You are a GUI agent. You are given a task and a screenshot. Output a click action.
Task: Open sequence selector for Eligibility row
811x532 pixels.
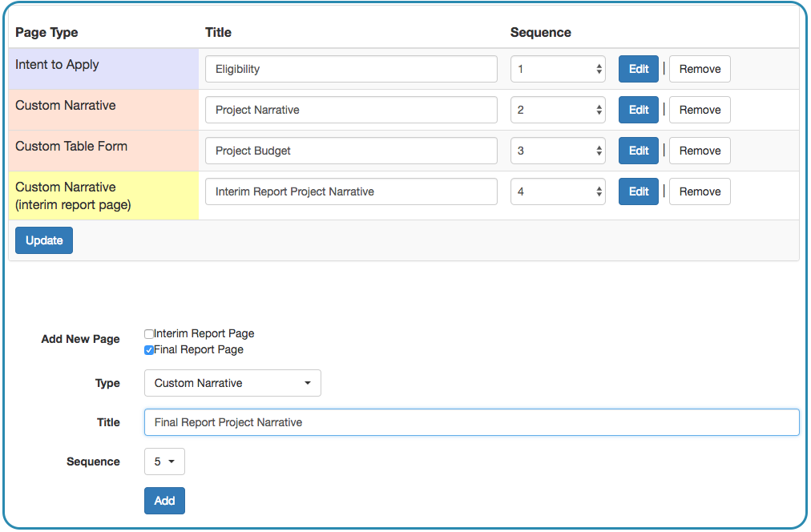coord(558,69)
